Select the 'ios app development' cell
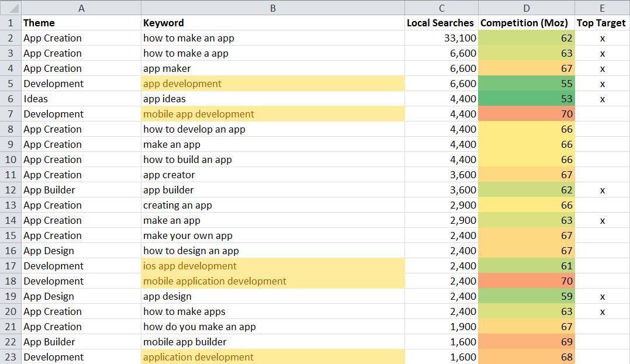This screenshot has height=364, width=630. (273, 266)
